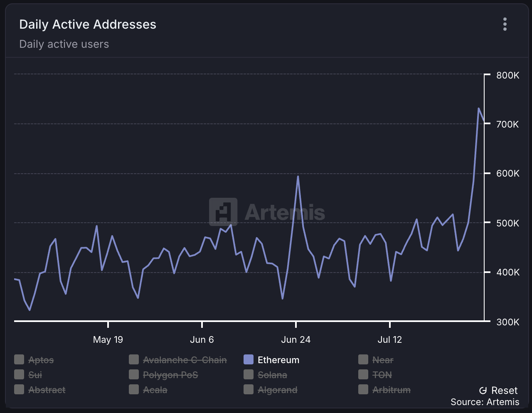Image resolution: width=532 pixels, height=413 pixels.
Task: Click the Polygon PoS legend label
Action: (x=170, y=375)
